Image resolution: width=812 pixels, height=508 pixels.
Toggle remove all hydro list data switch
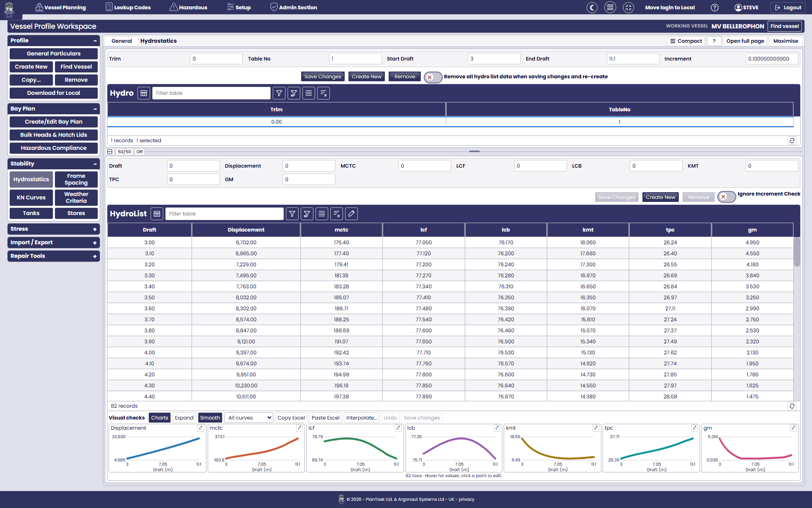pos(433,77)
